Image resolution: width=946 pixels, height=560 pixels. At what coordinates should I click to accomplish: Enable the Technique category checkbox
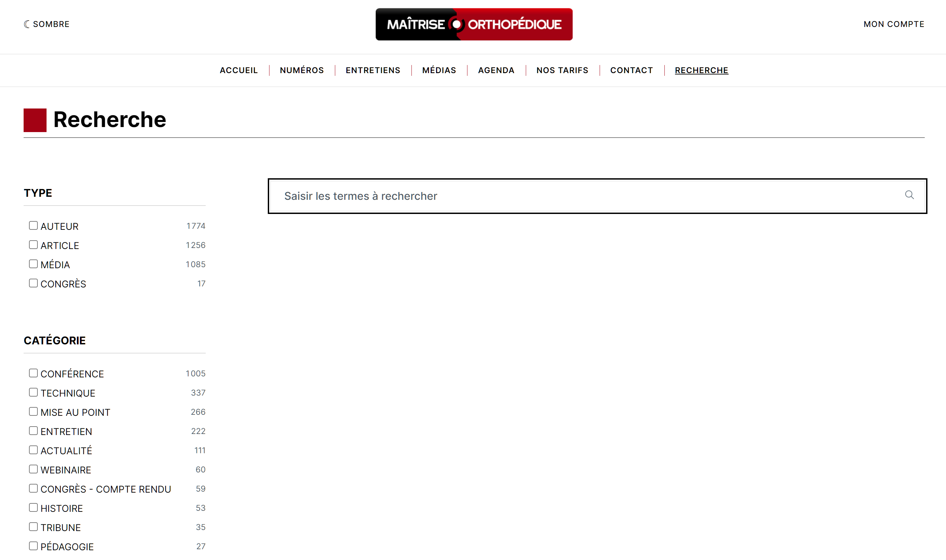click(33, 393)
